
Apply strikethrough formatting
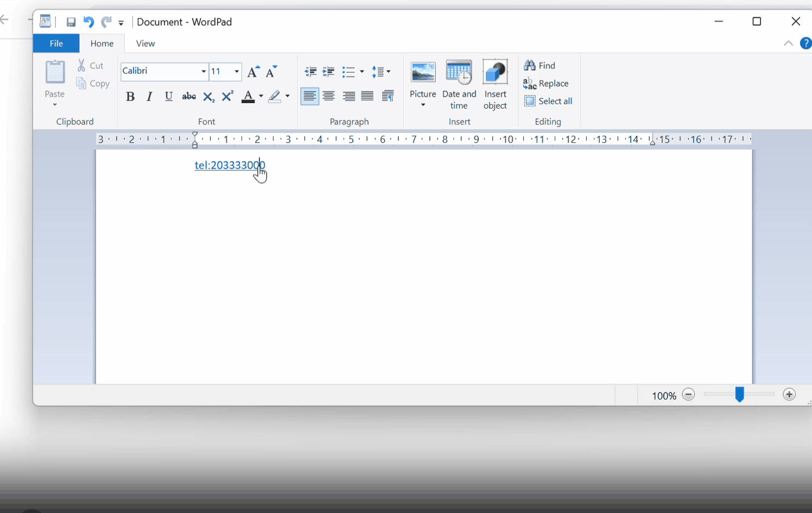(x=188, y=96)
